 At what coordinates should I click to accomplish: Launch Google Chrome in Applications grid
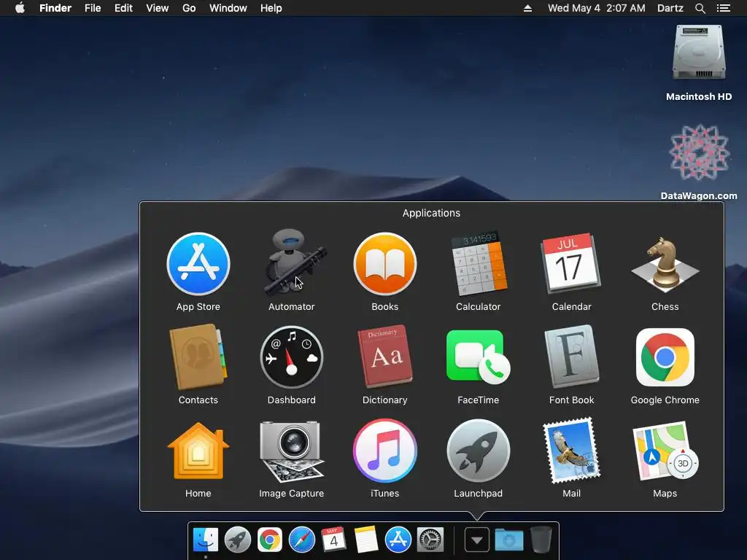[x=665, y=357]
